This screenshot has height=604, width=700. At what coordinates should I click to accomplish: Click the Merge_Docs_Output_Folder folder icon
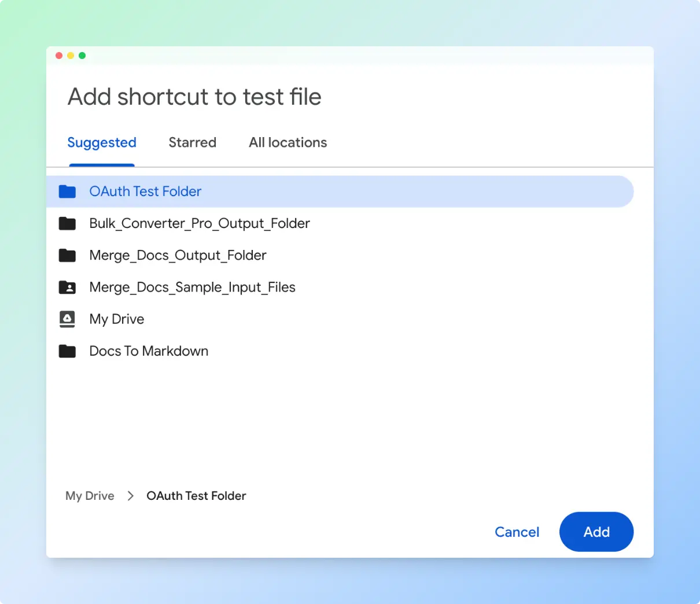point(67,255)
